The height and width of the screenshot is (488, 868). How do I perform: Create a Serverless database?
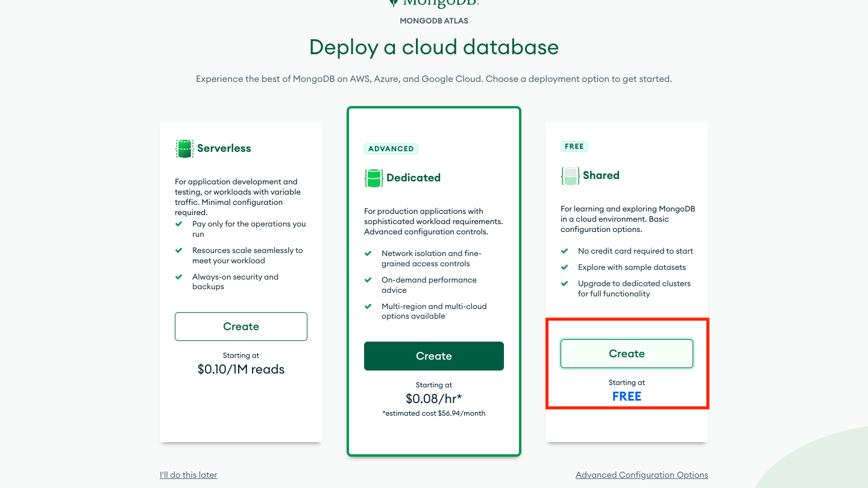tap(241, 327)
